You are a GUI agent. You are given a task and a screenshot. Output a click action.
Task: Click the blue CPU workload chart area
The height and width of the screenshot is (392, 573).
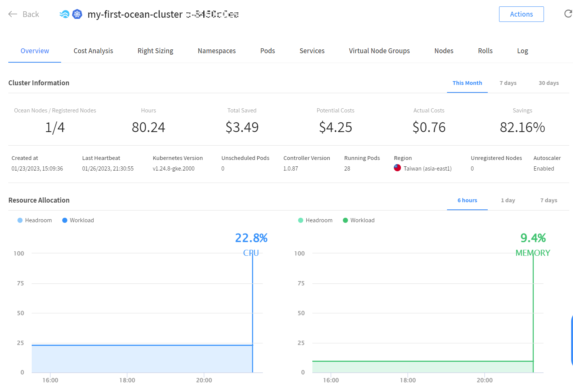[x=142, y=358]
